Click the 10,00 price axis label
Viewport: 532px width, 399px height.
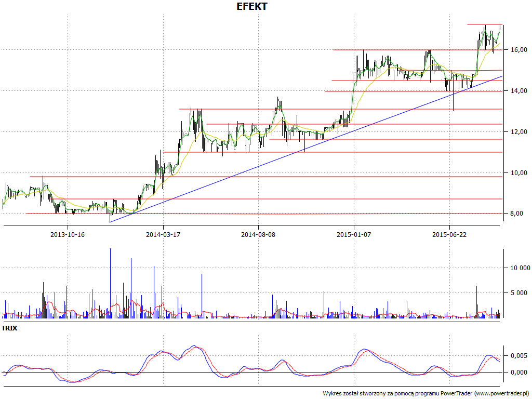click(519, 172)
